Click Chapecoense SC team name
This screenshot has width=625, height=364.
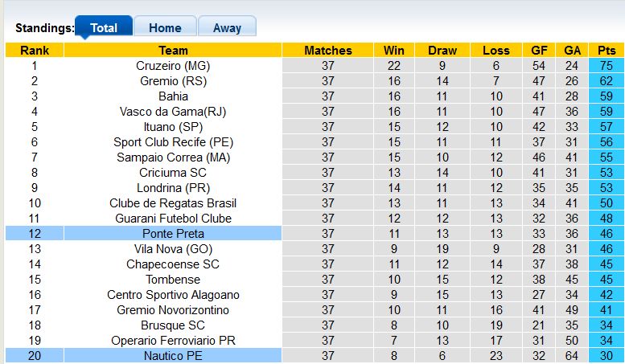[x=173, y=264]
